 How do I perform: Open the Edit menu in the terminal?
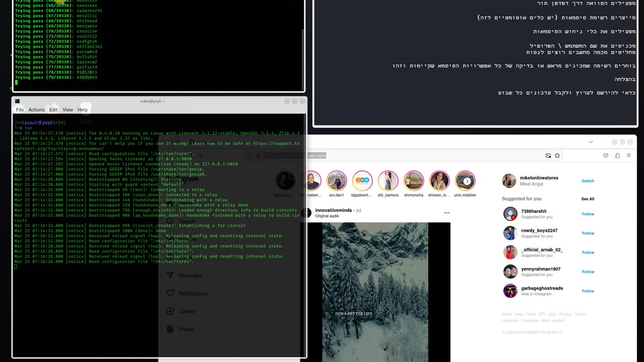53,110
